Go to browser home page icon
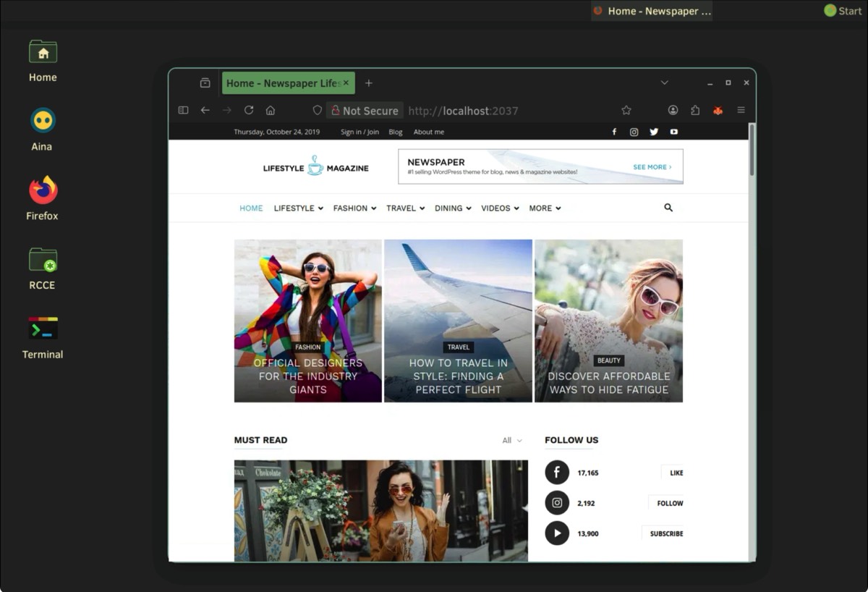The image size is (868, 592). click(271, 110)
